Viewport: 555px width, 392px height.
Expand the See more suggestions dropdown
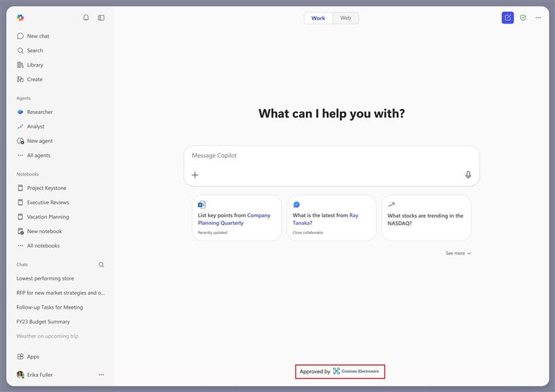coord(458,253)
